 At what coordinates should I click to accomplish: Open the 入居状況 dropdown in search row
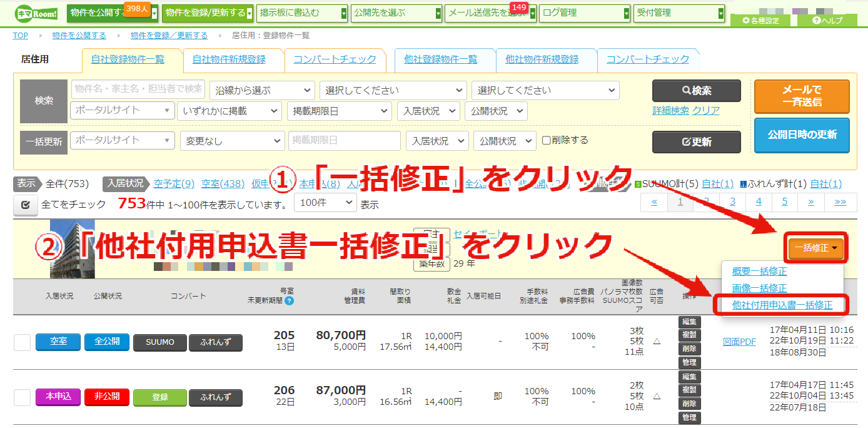coord(428,111)
